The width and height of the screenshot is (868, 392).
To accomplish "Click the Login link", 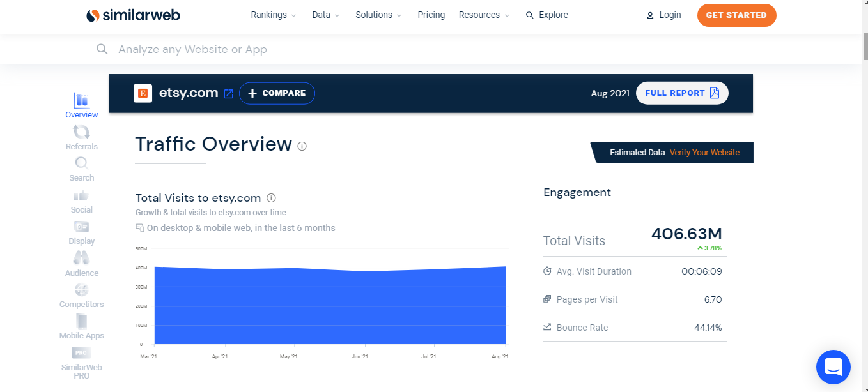I will [x=670, y=15].
